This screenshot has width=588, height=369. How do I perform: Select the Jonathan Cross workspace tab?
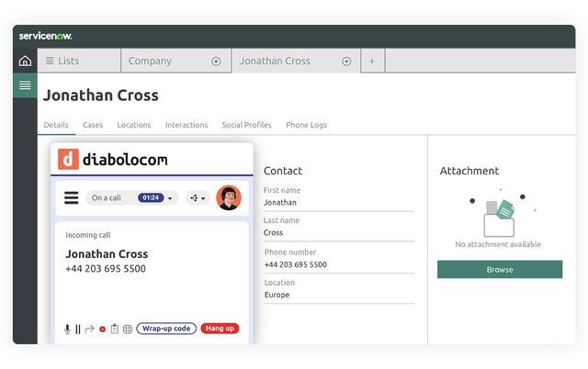pyautogui.click(x=296, y=61)
